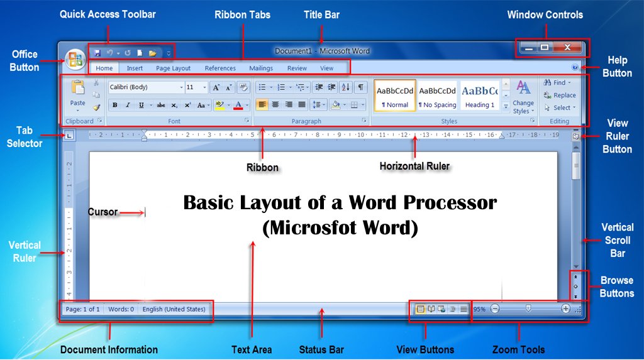Image resolution: width=644 pixels, height=360 pixels.
Task: Toggle Bold formatting
Action: (115, 105)
